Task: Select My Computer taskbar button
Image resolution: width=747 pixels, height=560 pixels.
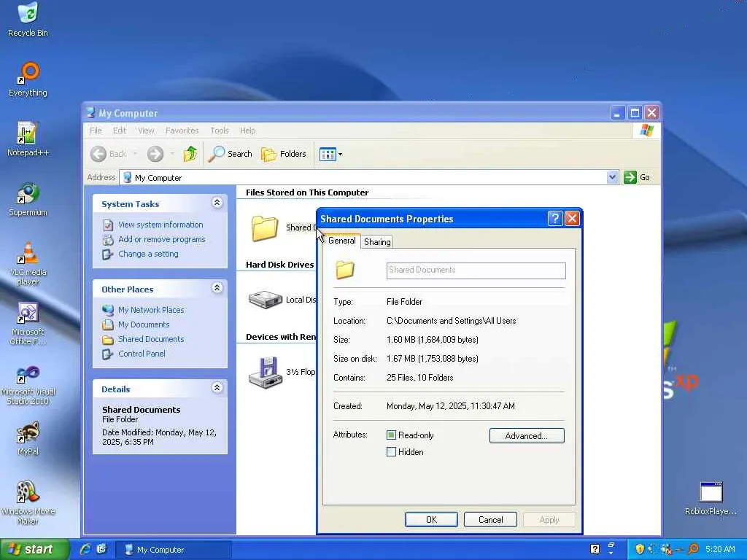Action: coord(174,549)
